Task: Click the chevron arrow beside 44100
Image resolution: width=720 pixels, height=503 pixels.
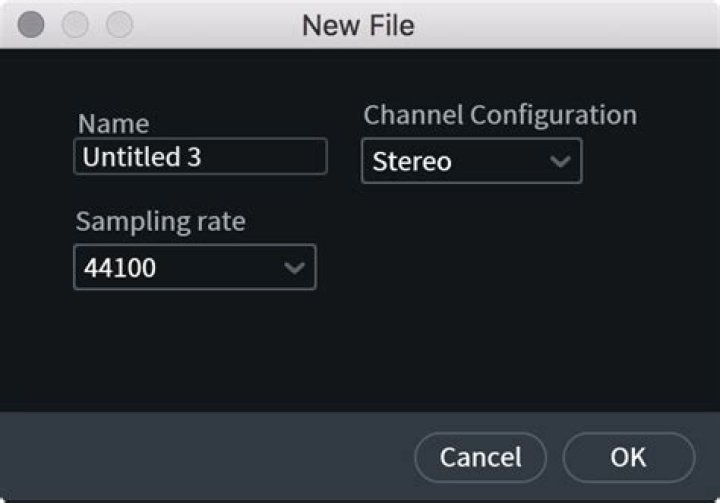Action: (x=294, y=267)
